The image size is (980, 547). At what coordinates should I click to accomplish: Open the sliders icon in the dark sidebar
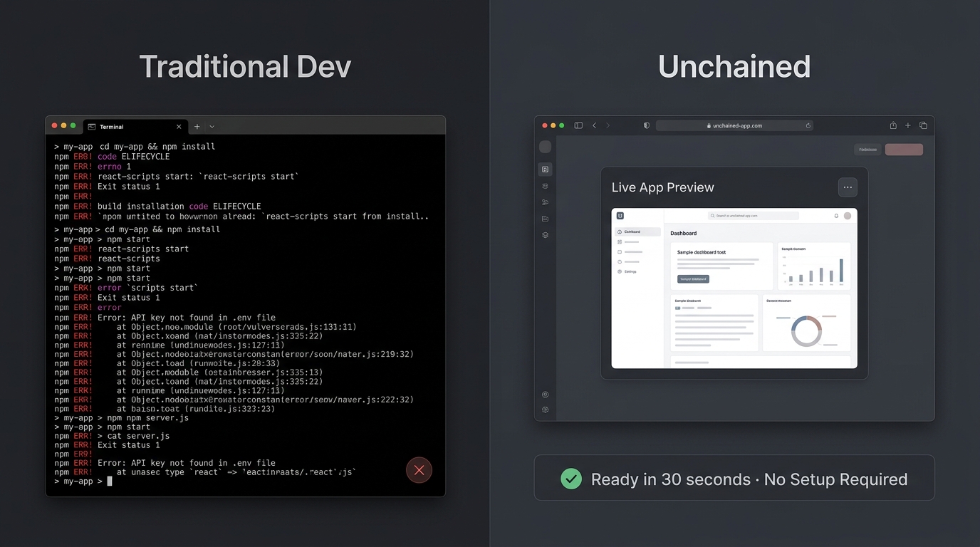(546, 186)
